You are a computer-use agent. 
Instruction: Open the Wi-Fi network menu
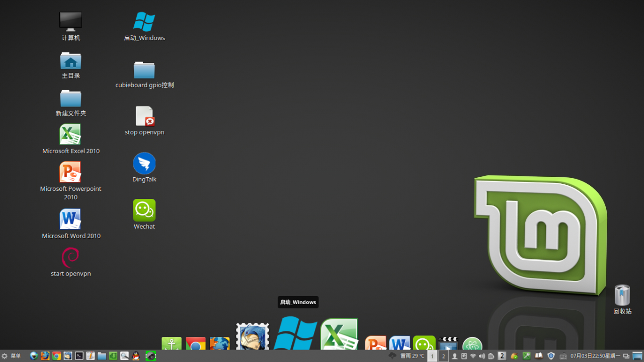[473, 356]
